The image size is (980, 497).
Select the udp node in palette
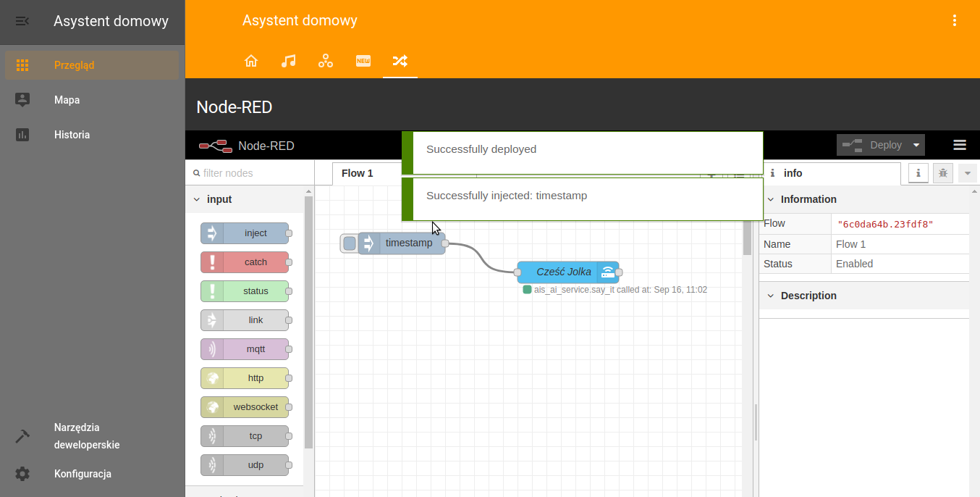coord(245,465)
